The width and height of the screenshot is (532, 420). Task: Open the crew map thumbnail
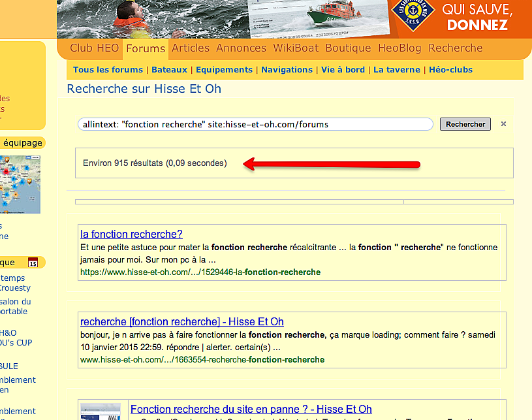[20, 185]
